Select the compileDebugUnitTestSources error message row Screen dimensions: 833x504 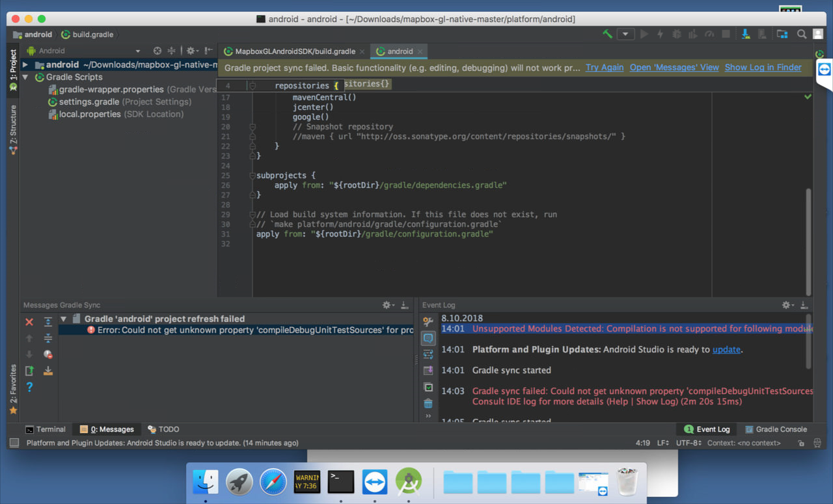(x=236, y=330)
